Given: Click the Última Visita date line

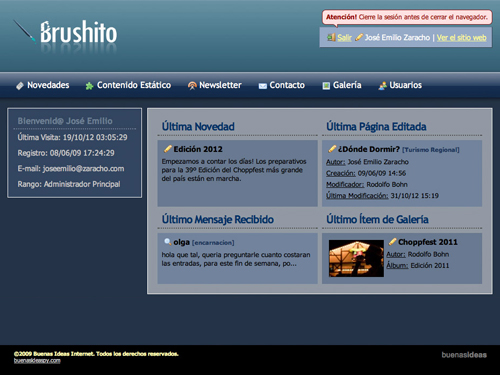Looking at the screenshot, I should (x=72, y=137).
